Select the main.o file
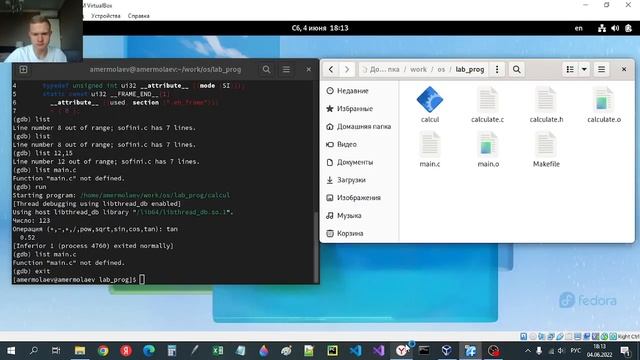 click(x=488, y=149)
